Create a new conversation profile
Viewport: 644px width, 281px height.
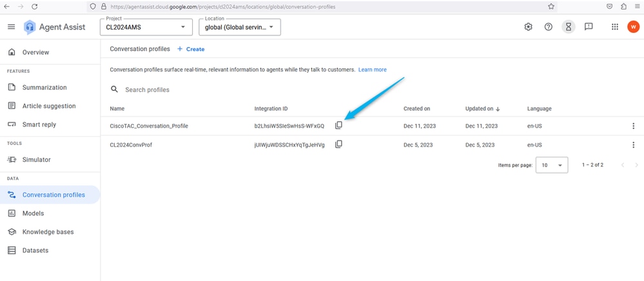coord(191,49)
